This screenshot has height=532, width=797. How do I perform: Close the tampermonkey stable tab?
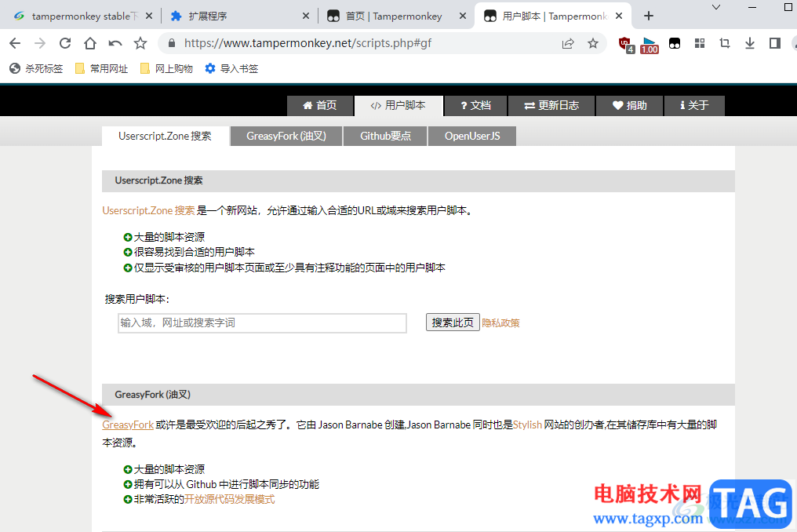tap(149, 16)
